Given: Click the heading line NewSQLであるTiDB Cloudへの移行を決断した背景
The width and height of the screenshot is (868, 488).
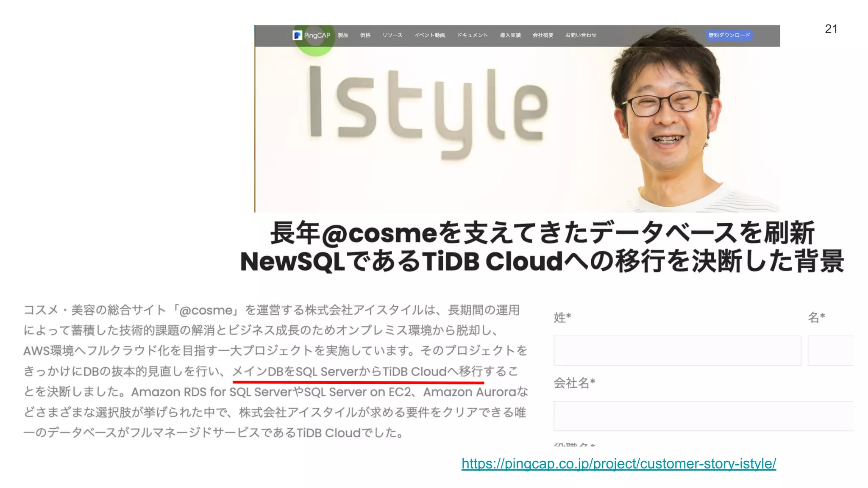Looking at the screenshot, I should coord(542,261).
